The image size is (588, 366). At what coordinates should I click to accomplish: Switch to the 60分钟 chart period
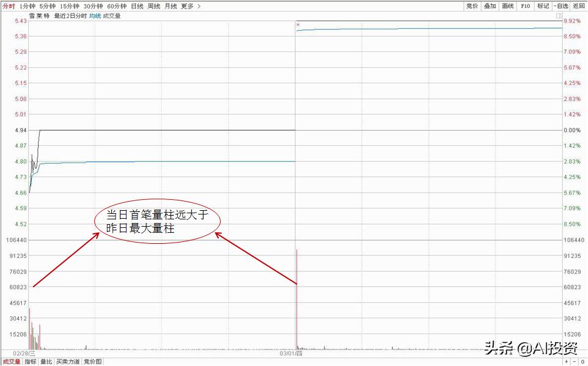117,6
